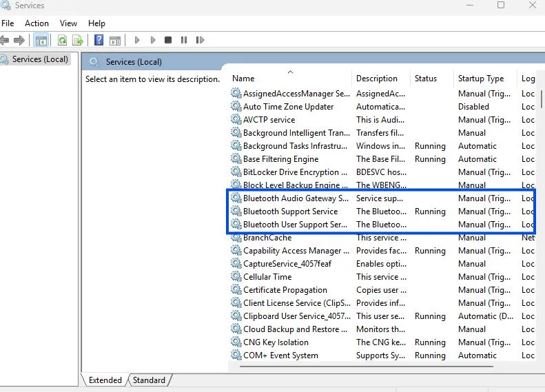Sort by the Name column header
545x392 pixels.
coord(243,79)
